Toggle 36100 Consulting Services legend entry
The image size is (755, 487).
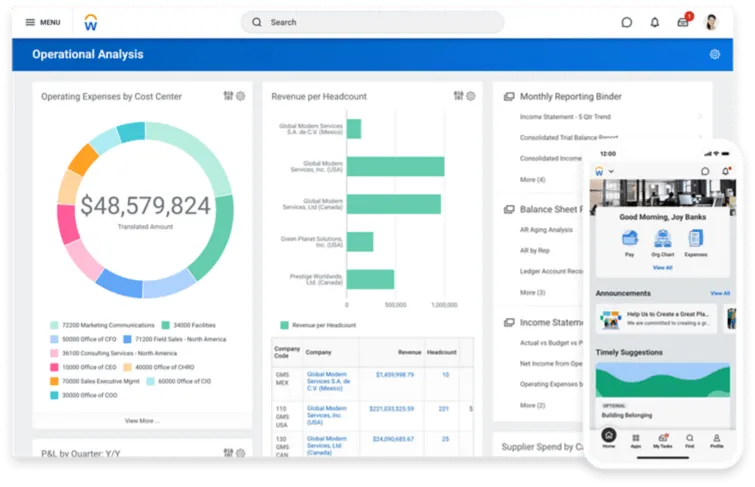coord(114,353)
